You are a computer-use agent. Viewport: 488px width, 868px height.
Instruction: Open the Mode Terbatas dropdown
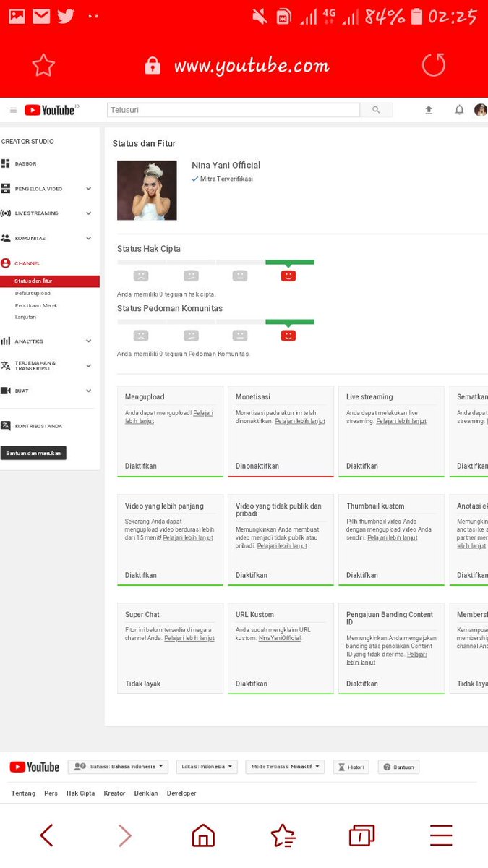click(x=285, y=767)
